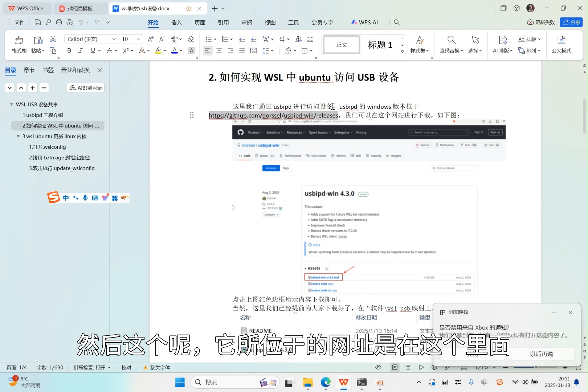Open the Page (页面) ribbon tab

pos(200,23)
